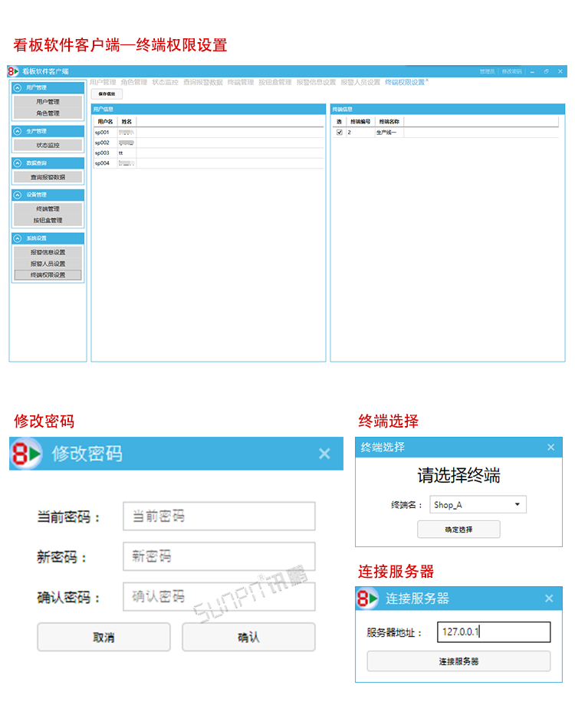Close the 看板软件客户端 main window
The width and height of the screenshot is (575, 728).
pos(560,71)
